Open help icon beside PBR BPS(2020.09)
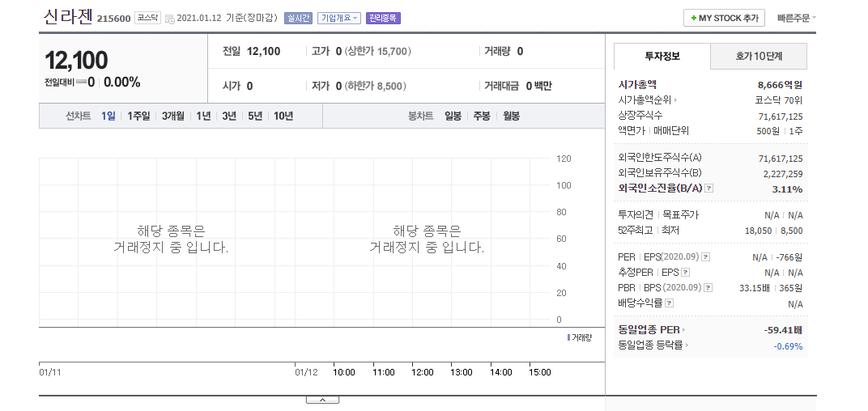The image size is (868, 411). coord(708,288)
